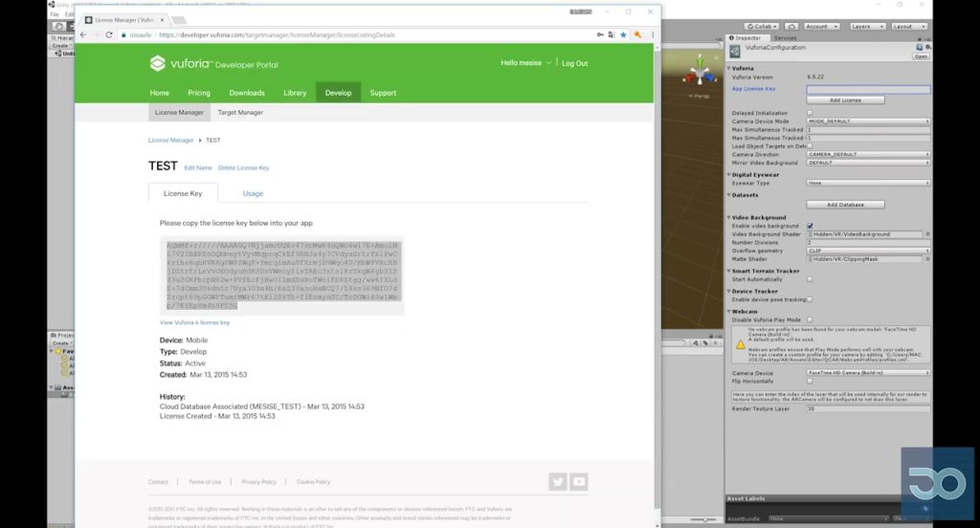Click the Delete License Key link
The image size is (980, 528).
pyautogui.click(x=244, y=168)
